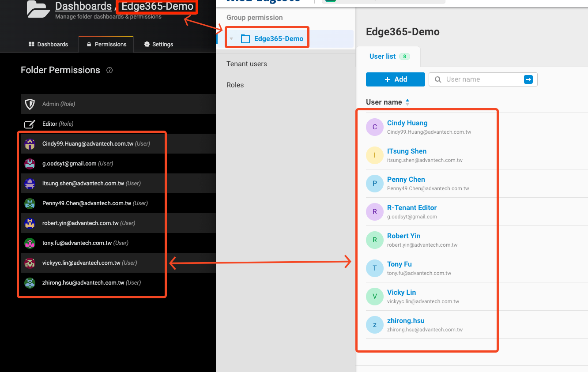Viewport: 588px width, 372px height.
Task: Click the Admin role shield icon
Action: coord(30,104)
